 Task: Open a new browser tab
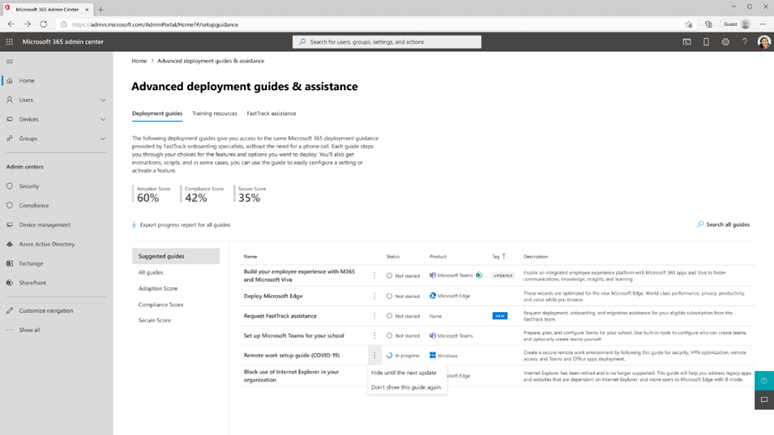tap(101, 9)
